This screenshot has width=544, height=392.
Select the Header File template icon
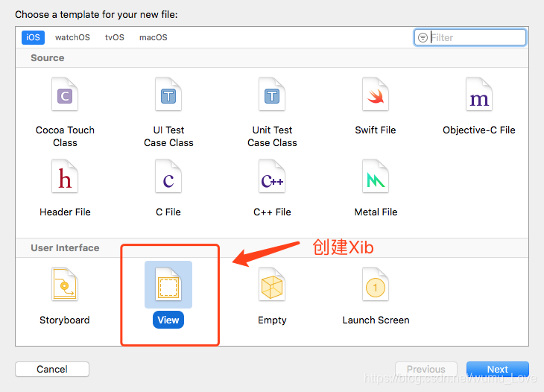click(65, 176)
